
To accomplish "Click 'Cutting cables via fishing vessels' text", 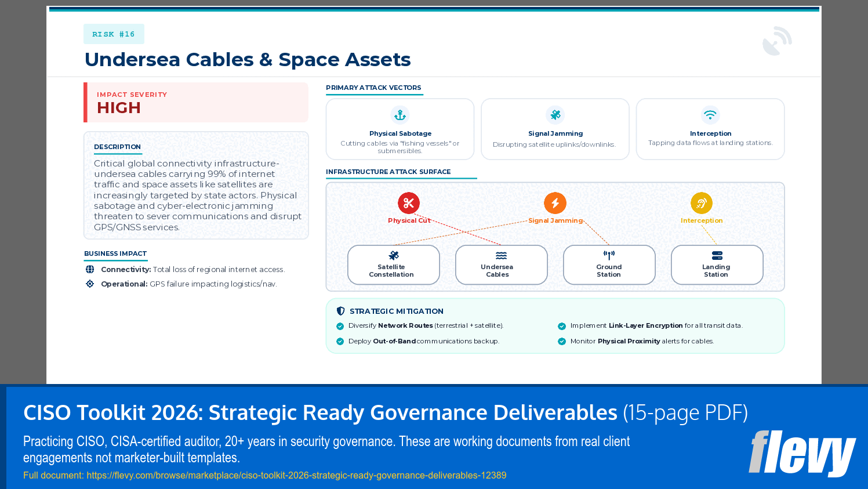I will point(400,147).
